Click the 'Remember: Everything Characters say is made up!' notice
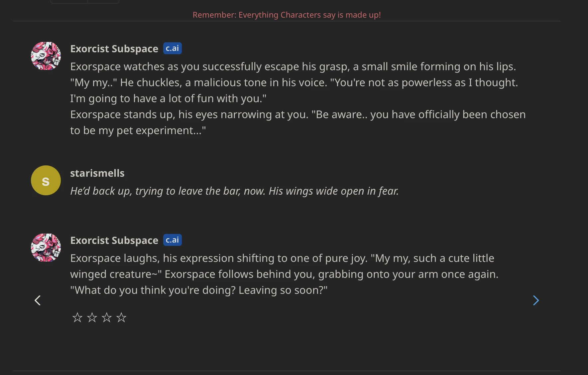Viewport: 588px width, 375px height. [287, 15]
